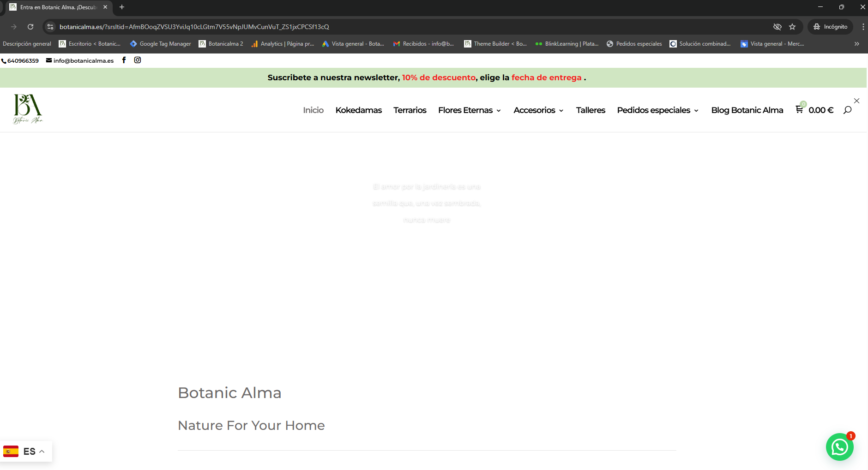
Task: Open the Instagram profile icon
Action: (x=138, y=60)
